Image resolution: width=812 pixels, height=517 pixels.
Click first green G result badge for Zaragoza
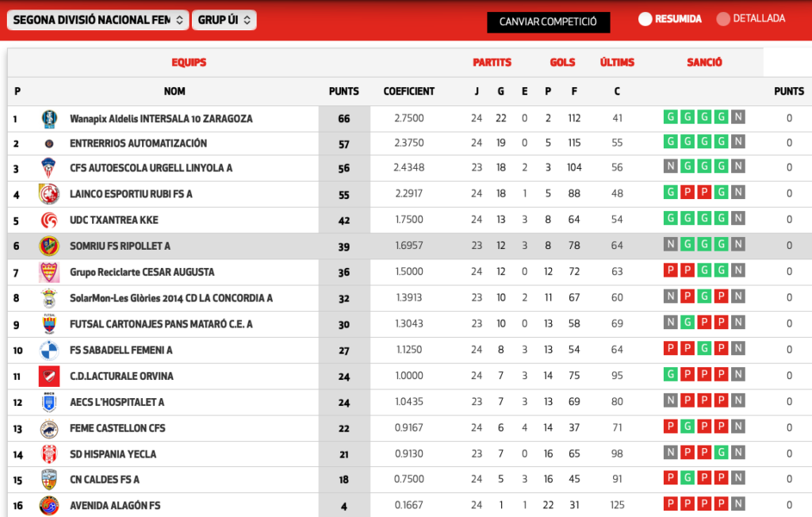click(670, 118)
